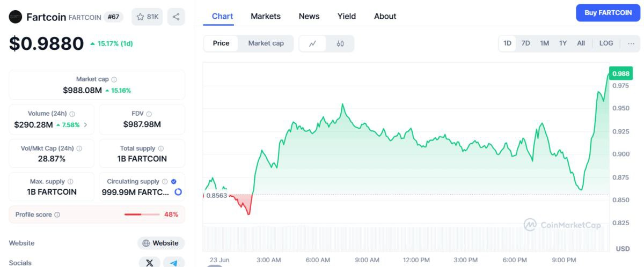Expand Volume (24h) details chevron
The height and width of the screenshot is (267, 644).
point(86,125)
